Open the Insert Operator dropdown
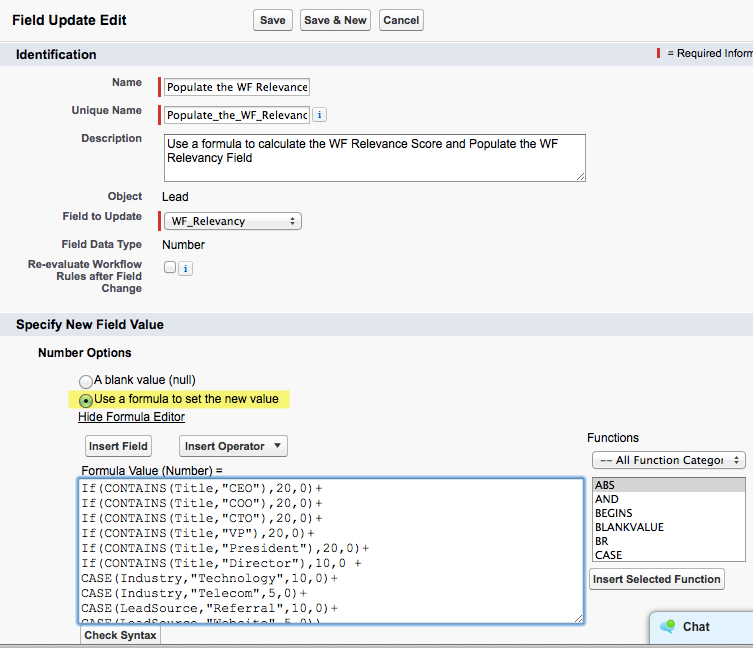Viewport: 753px width, 648px height. (233, 446)
